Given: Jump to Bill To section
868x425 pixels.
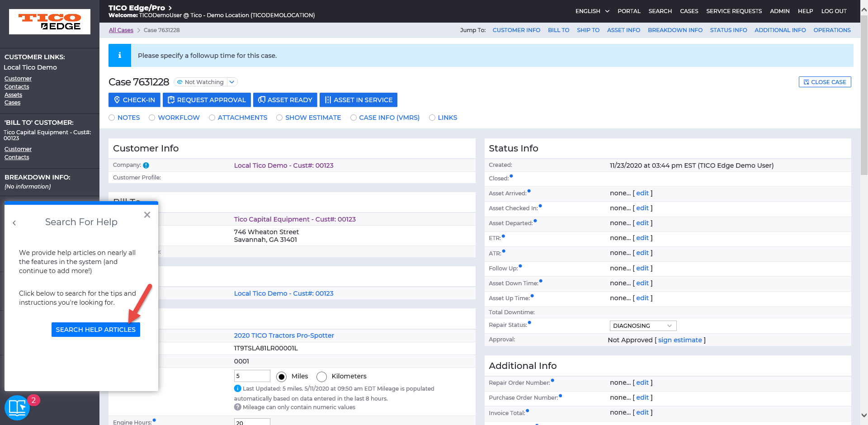Looking at the screenshot, I should point(558,30).
